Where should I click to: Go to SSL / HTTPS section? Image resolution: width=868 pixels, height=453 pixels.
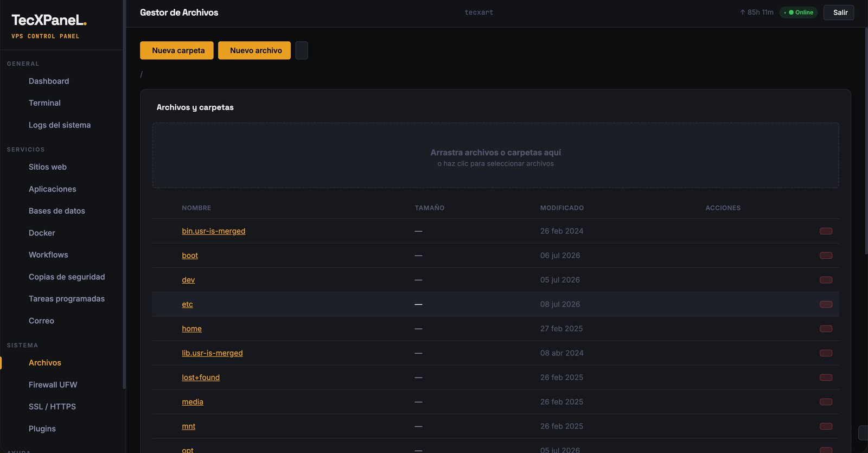[52, 407]
